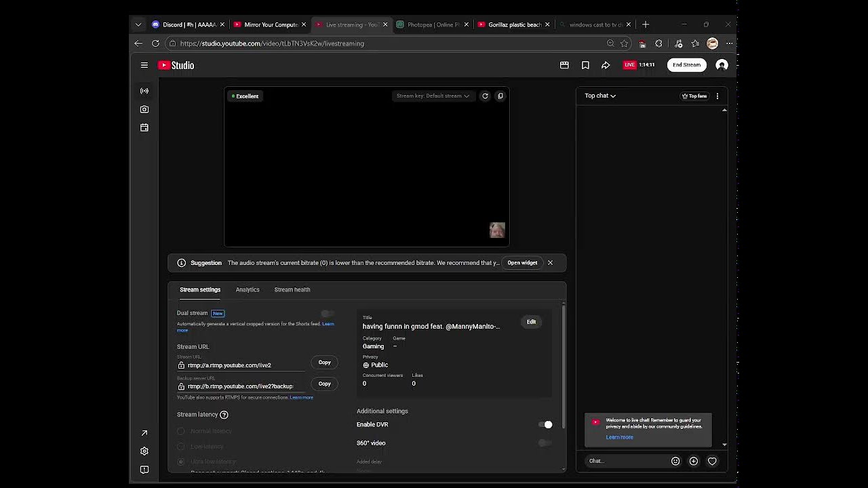Click the Send feedback sidebar icon
Screen dimensions: 868x488
[144, 470]
